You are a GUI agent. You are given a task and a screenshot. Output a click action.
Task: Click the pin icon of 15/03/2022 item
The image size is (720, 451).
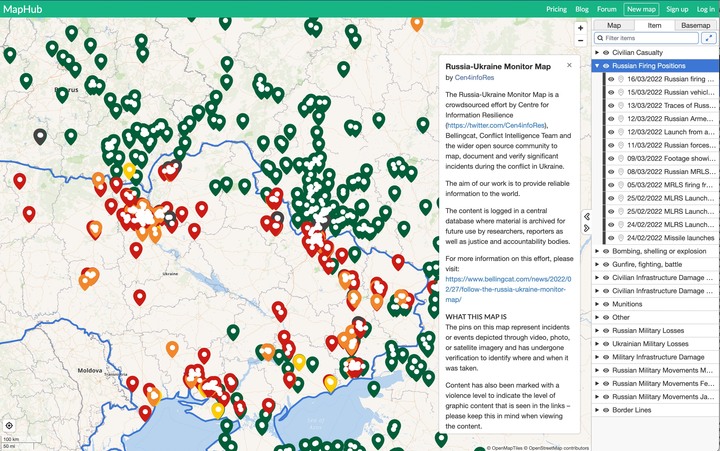pyautogui.click(x=621, y=92)
